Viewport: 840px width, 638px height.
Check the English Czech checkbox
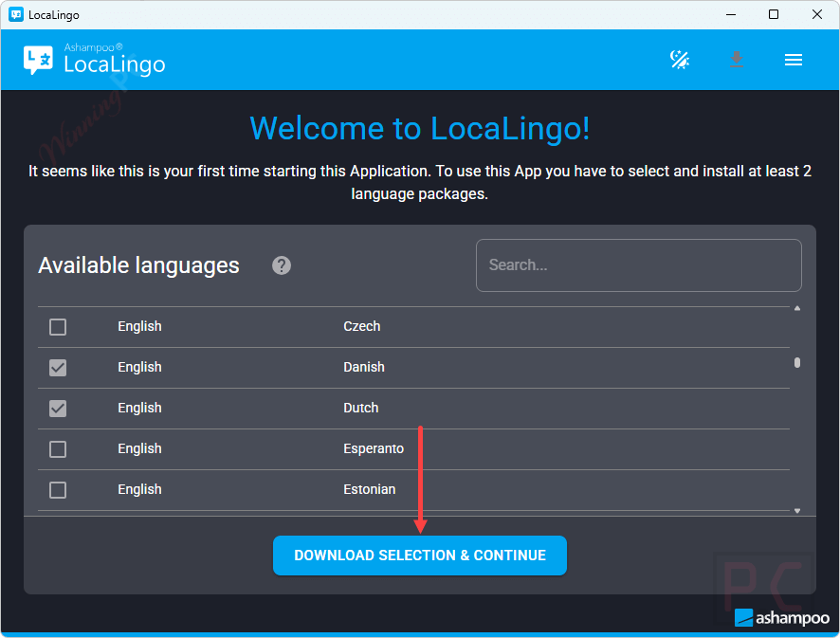58,327
